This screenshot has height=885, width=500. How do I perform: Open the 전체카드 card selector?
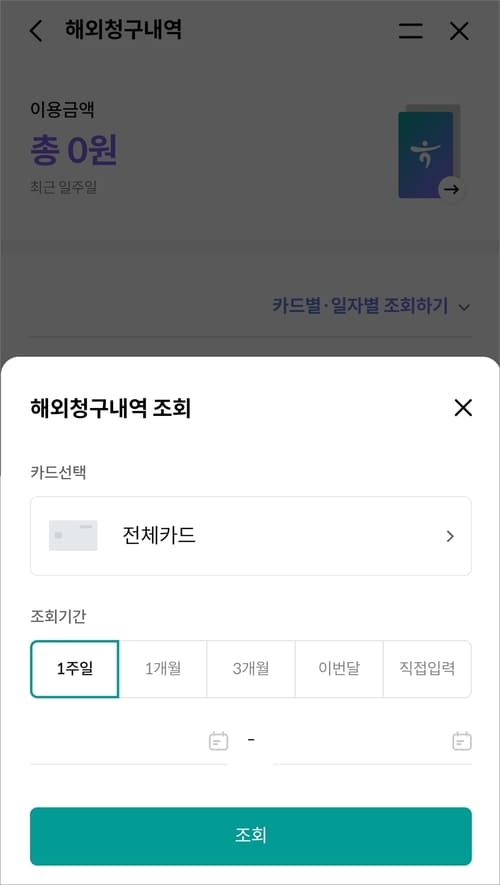click(x=251, y=536)
